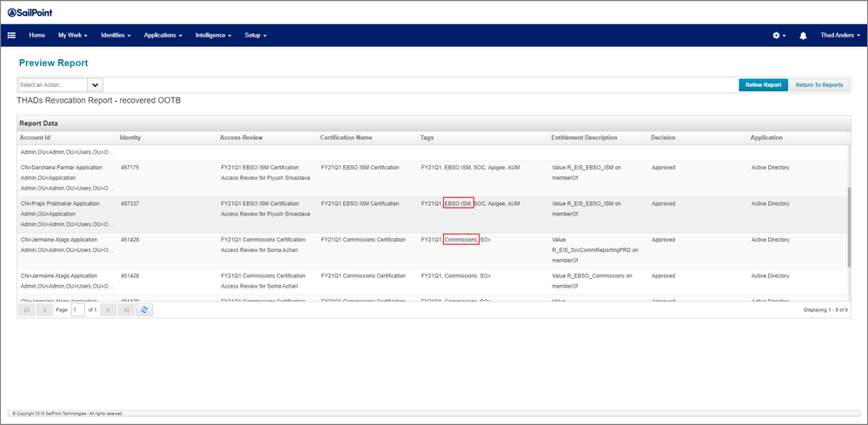This screenshot has width=868, height=425.
Task: Click the SailPoint logo
Action: (x=29, y=12)
